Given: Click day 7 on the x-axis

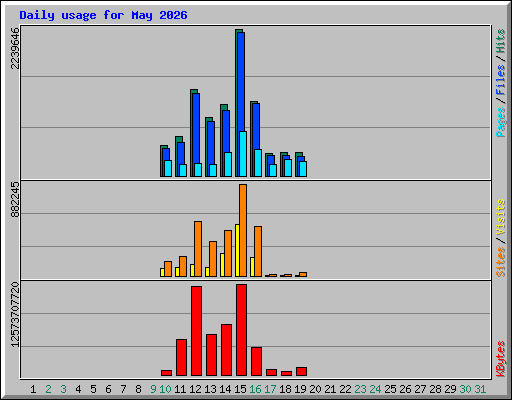Looking at the screenshot, I should click(123, 389).
